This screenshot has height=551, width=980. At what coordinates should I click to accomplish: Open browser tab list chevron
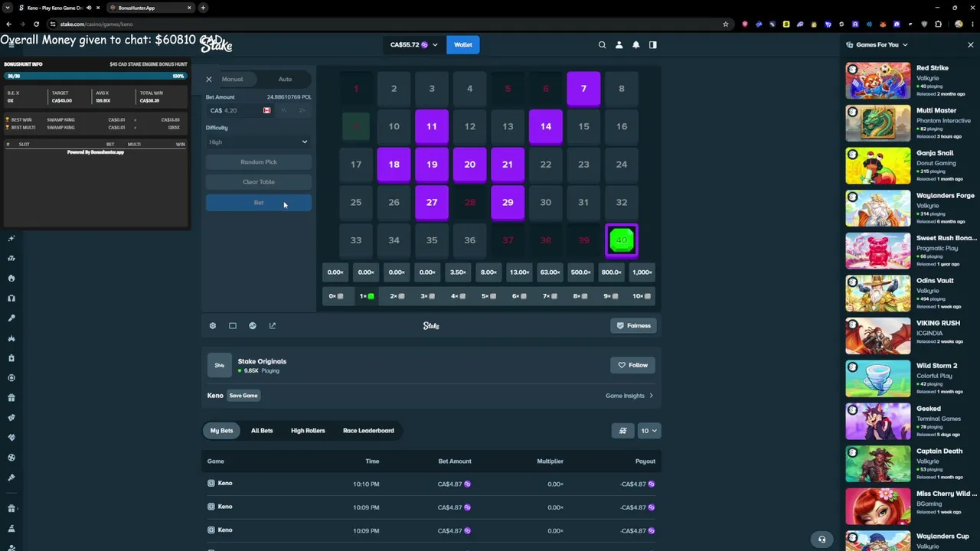click(7, 8)
